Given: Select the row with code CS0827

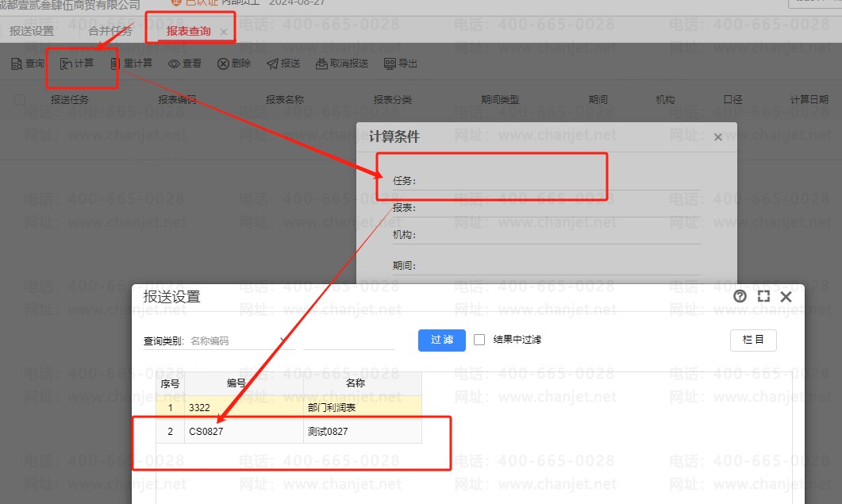Looking at the screenshot, I should [289, 432].
